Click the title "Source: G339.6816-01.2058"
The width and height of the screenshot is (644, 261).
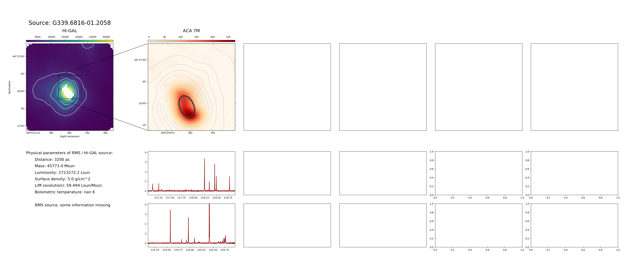click(x=69, y=23)
